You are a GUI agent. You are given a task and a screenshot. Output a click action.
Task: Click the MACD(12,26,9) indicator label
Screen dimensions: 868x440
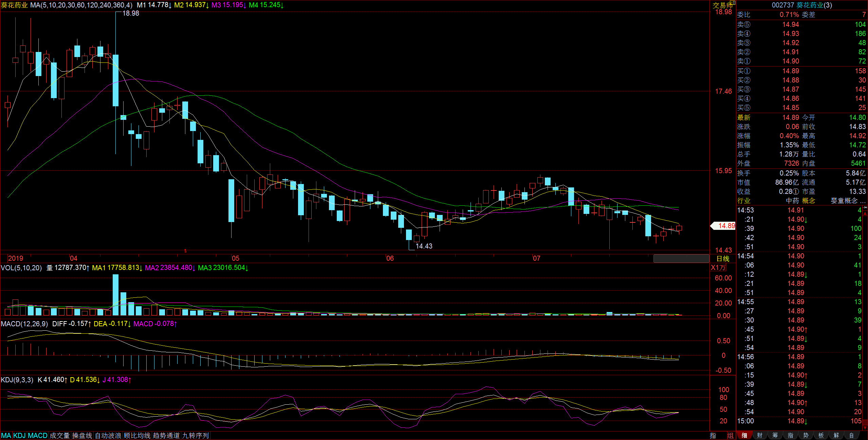pos(24,324)
